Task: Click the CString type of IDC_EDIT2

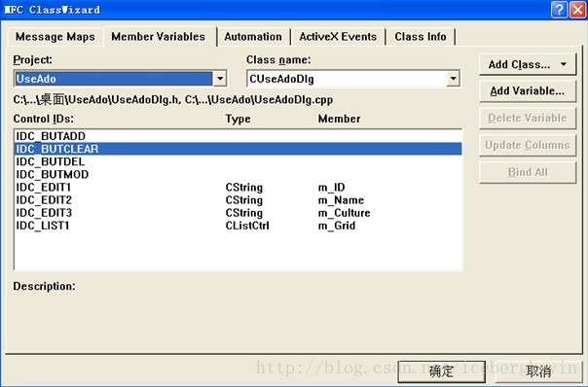Action: click(x=244, y=199)
